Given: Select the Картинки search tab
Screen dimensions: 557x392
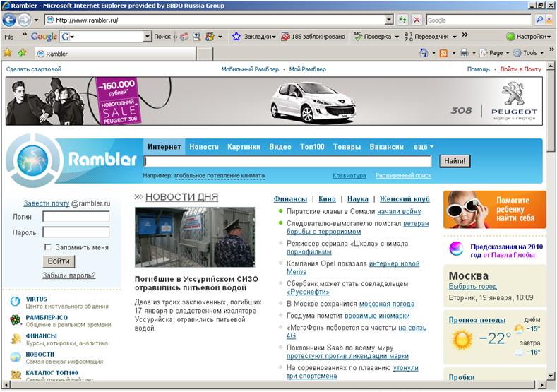Looking at the screenshot, I should point(244,147).
